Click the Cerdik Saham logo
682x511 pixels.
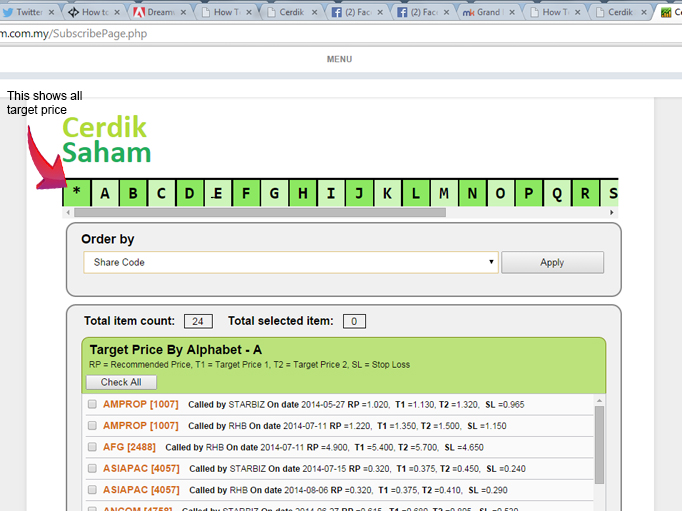pos(106,140)
